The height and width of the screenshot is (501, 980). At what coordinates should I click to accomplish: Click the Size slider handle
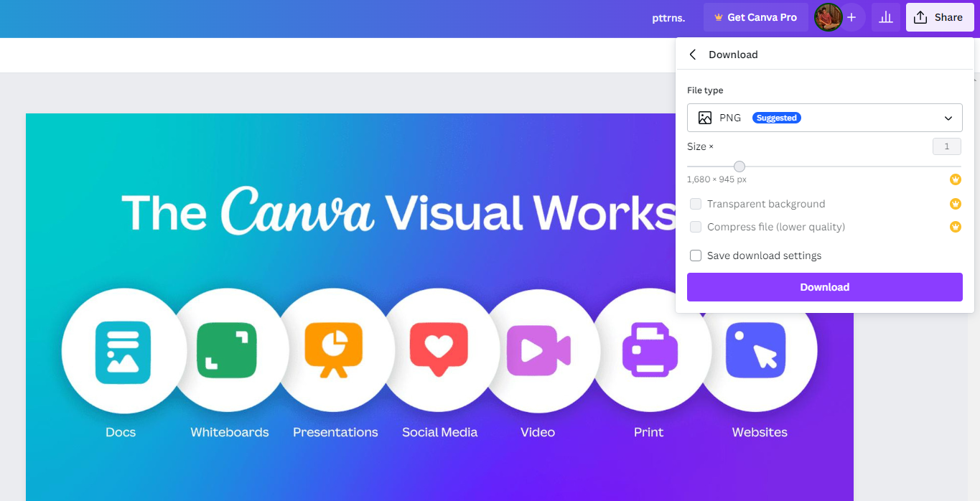pos(739,167)
